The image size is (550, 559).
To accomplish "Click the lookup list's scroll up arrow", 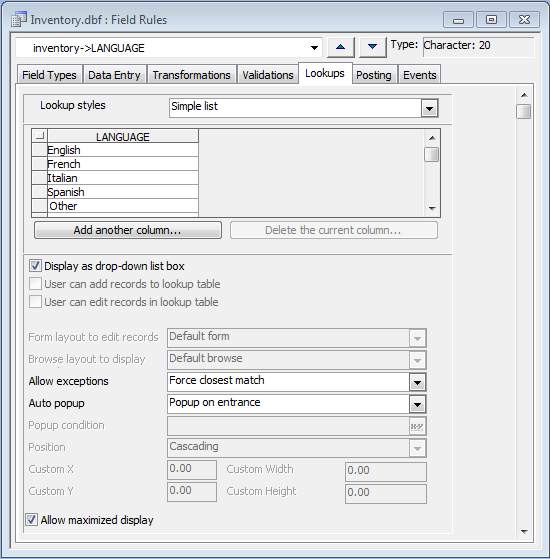I will [432, 138].
